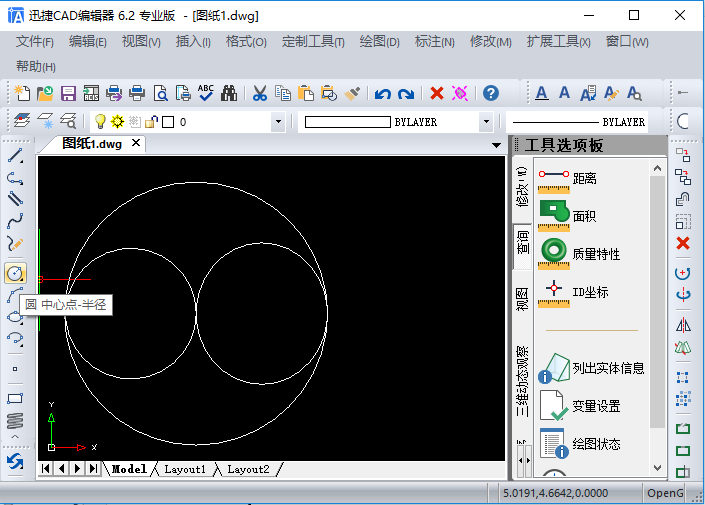705x505 pixels.
Task: Switch to the Layout1 tab
Action: (x=185, y=469)
